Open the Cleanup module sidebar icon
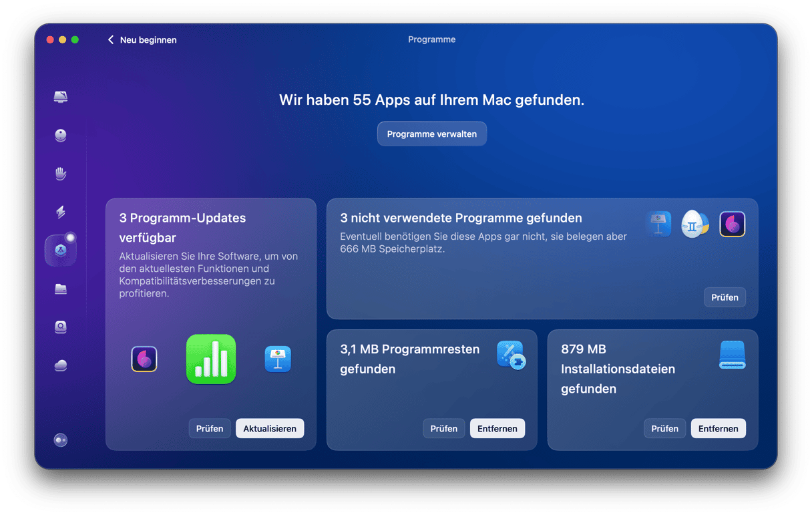The height and width of the screenshot is (515, 812). click(61, 136)
